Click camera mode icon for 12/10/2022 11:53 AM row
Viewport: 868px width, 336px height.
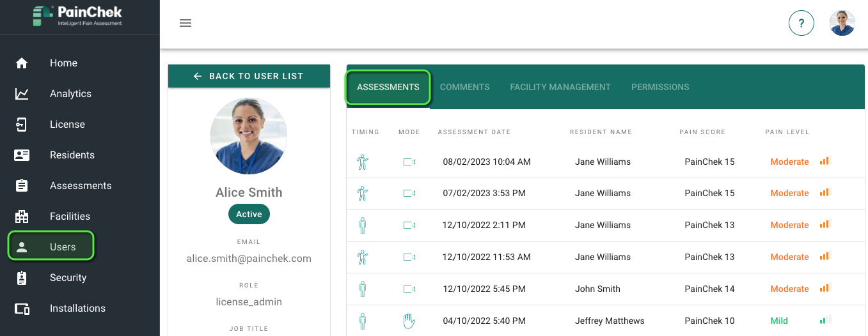pos(409,257)
